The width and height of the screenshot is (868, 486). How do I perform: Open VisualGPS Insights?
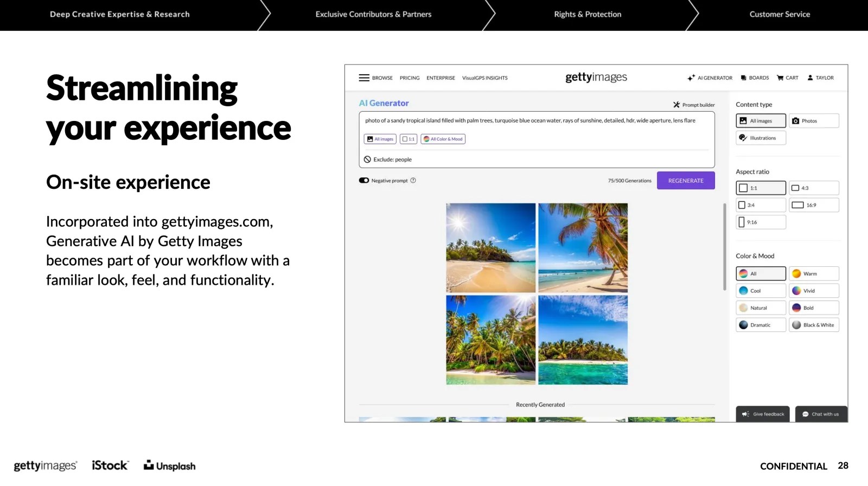tap(485, 78)
